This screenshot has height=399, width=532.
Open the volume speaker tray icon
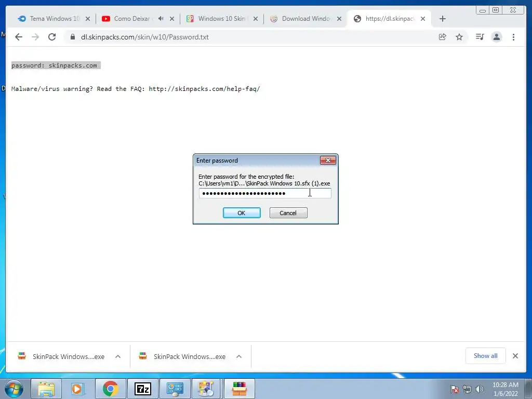coord(480,389)
